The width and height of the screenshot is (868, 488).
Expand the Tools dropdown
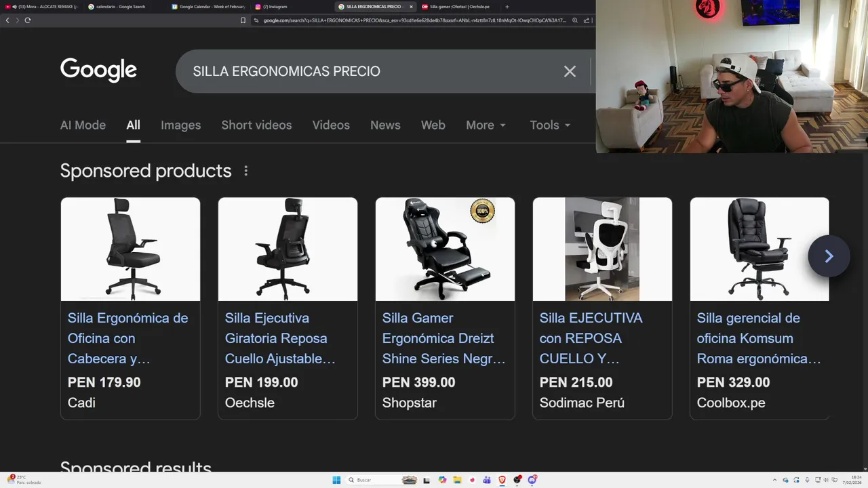(550, 125)
